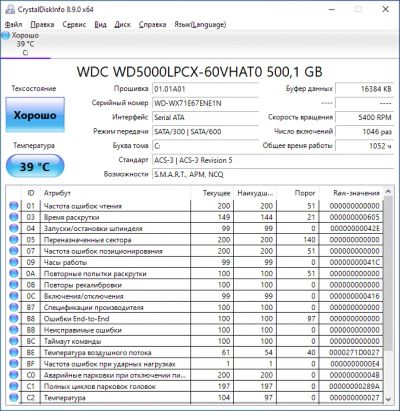Click the interface field Serial ATA
The image size is (400, 411).
click(205, 117)
